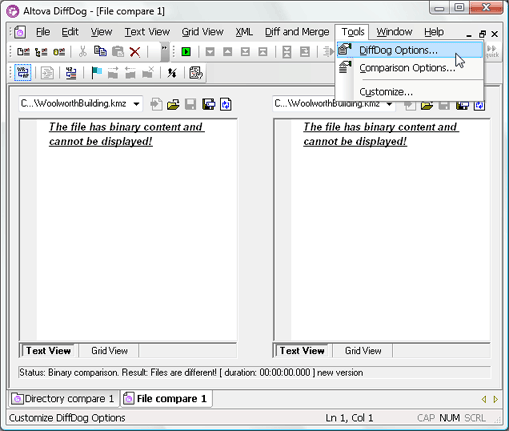The image size is (509, 431).
Task: Expand left pane file path dropdown
Action: [136, 104]
